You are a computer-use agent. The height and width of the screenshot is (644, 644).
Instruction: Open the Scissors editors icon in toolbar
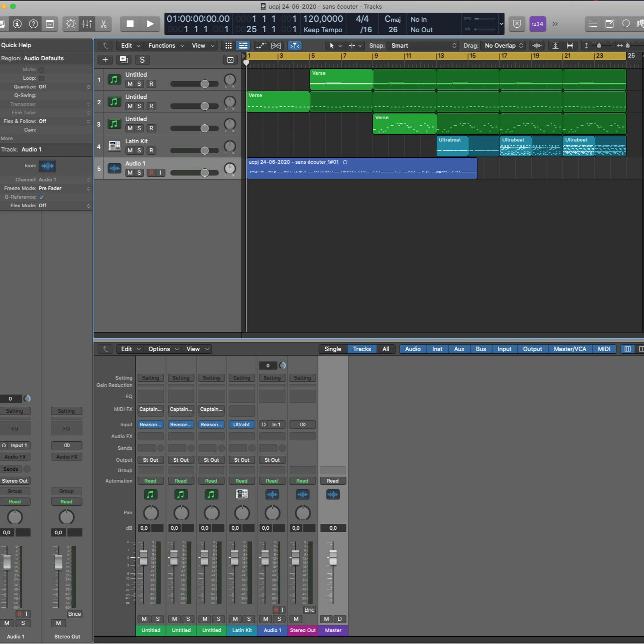(103, 24)
